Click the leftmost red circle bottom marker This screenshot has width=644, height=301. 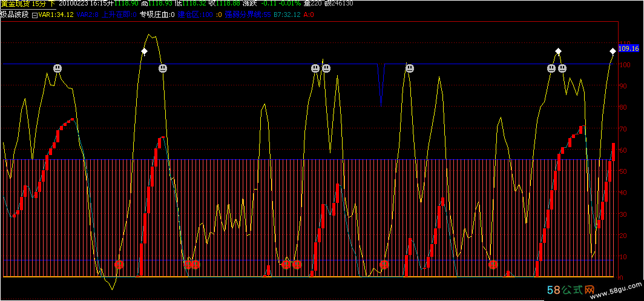click(x=119, y=264)
